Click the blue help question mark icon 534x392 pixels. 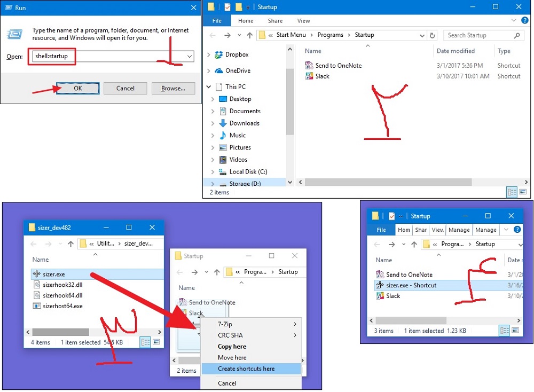pos(525,21)
